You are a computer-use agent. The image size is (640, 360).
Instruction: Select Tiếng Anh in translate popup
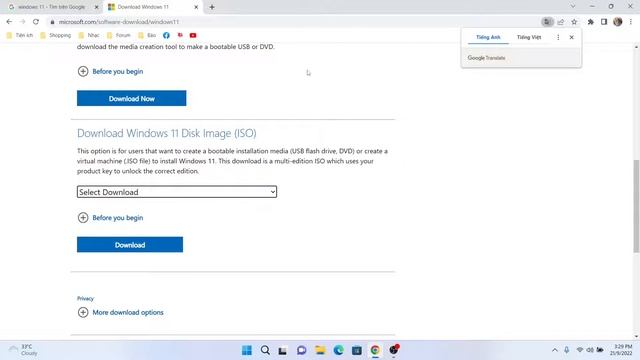click(x=488, y=37)
